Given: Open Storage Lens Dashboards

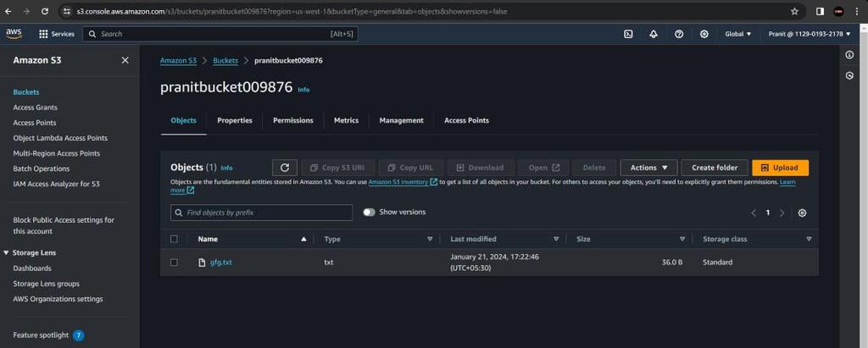Looking at the screenshot, I should (x=32, y=268).
